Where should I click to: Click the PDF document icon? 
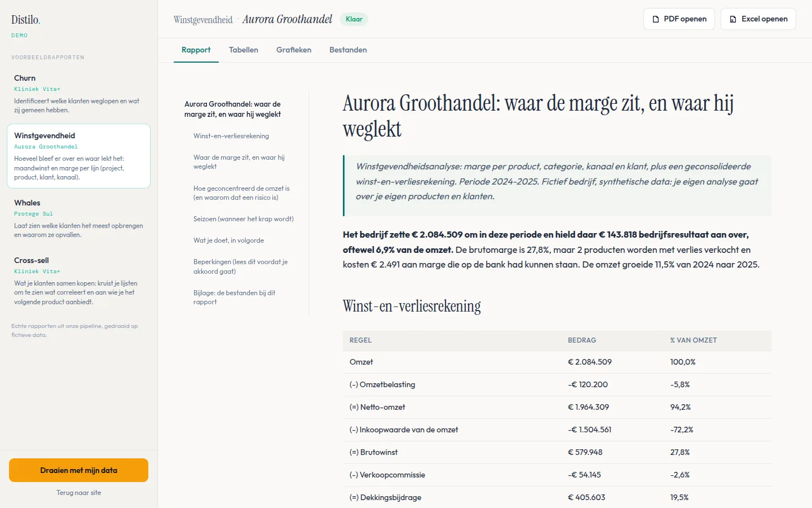coord(656,19)
